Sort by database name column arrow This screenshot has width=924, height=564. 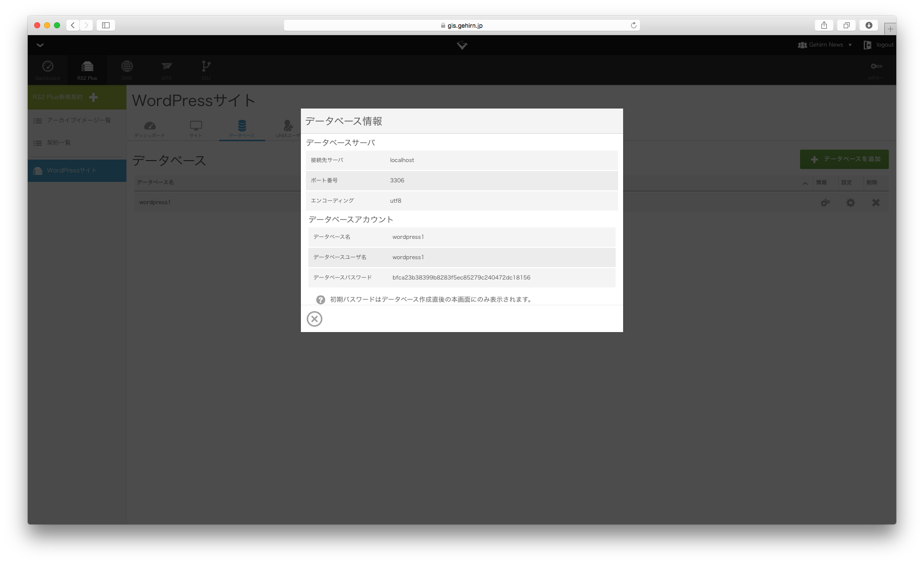click(805, 183)
